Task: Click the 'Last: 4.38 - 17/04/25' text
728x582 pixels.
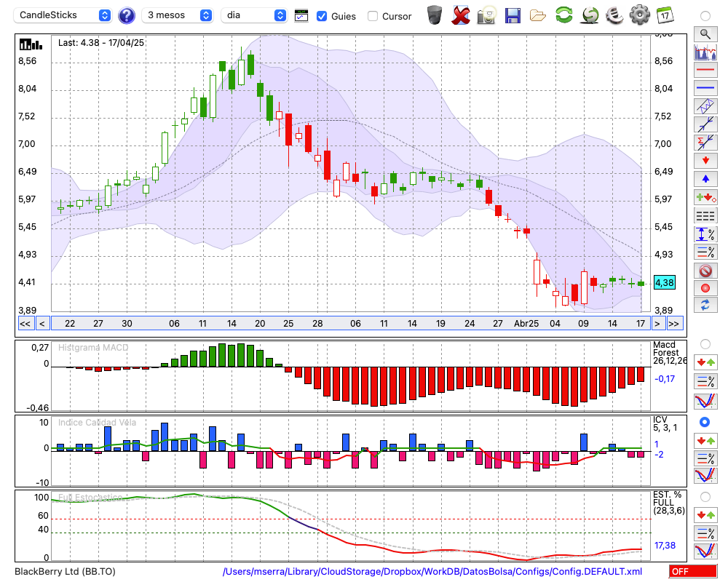Action: (x=101, y=43)
